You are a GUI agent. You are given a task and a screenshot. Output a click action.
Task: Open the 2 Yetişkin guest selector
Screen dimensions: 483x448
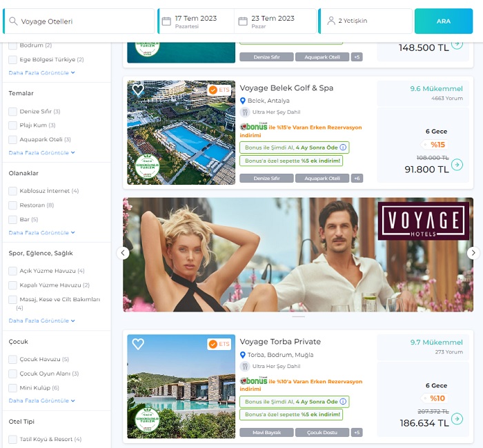coord(366,21)
